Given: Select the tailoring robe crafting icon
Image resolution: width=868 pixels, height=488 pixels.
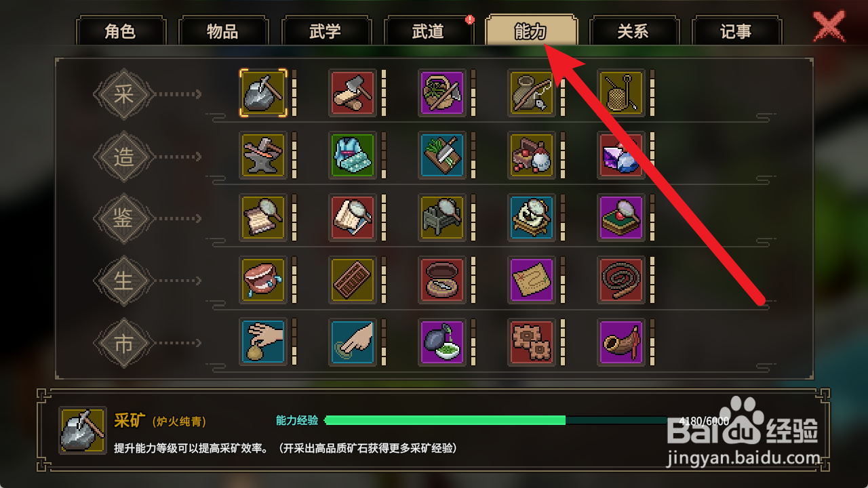Looking at the screenshot, I should tap(353, 155).
